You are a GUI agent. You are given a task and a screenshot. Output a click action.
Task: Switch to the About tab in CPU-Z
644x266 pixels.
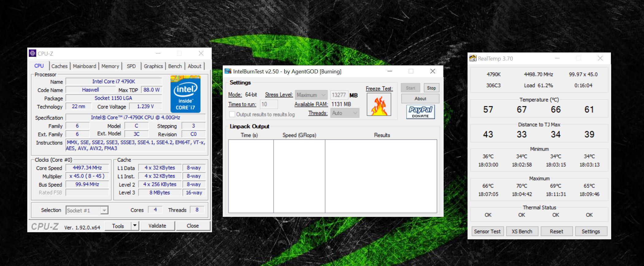[195, 66]
